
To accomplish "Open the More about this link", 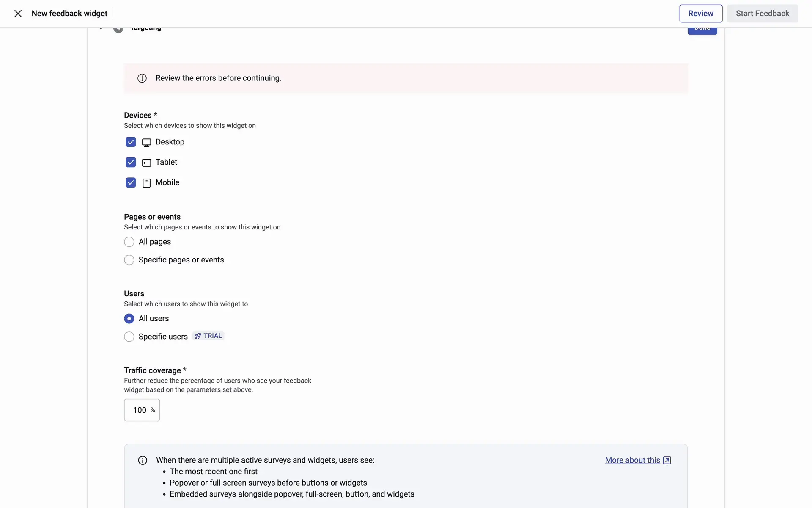I will 632,461.
